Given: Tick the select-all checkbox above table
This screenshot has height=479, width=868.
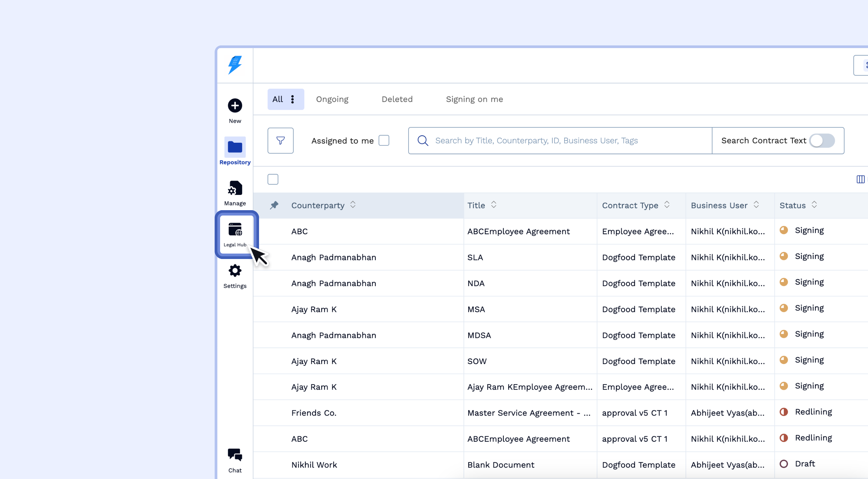Looking at the screenshot, I should coord(273,179).
